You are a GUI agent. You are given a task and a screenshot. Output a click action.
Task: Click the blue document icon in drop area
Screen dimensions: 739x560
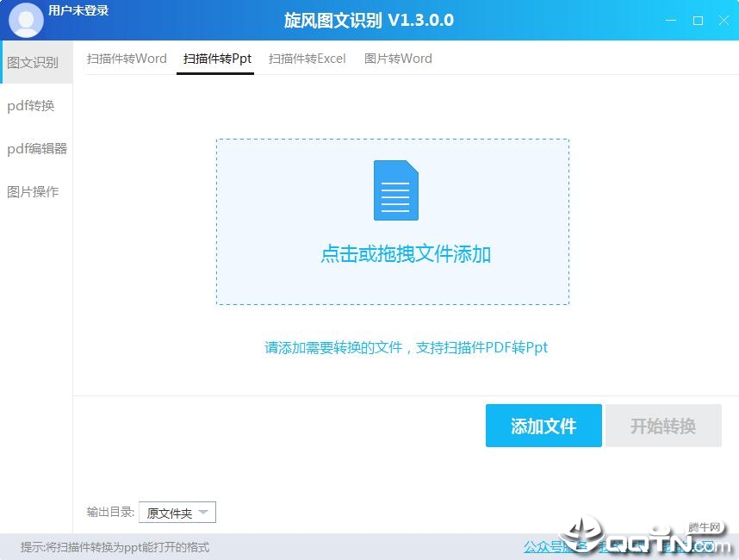(x=395, y=190)
